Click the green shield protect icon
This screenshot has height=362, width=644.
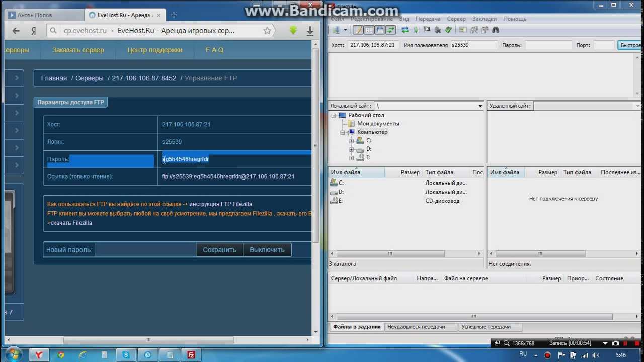click(x=293, y=31)
